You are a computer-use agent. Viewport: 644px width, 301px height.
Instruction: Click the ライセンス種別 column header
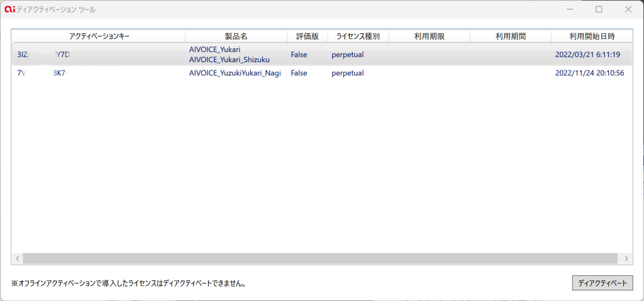coord(358,36)
